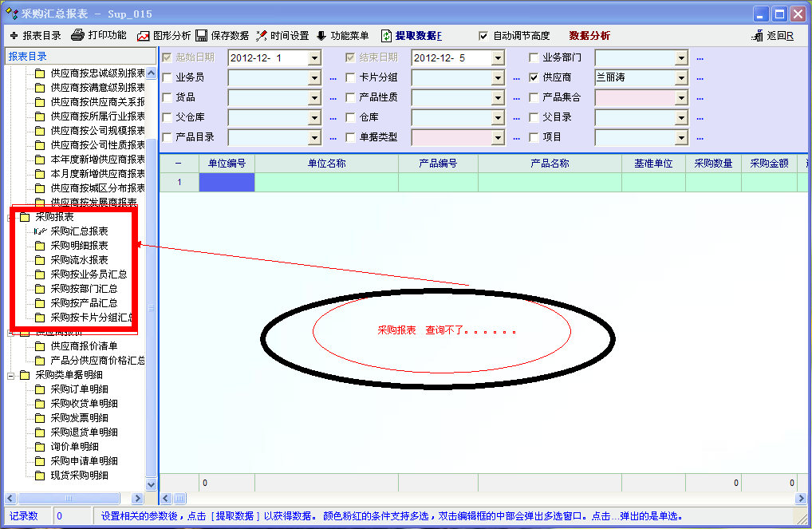
Task: Toggle the 自动调节高度 checkbox
Action: point(483,36)
